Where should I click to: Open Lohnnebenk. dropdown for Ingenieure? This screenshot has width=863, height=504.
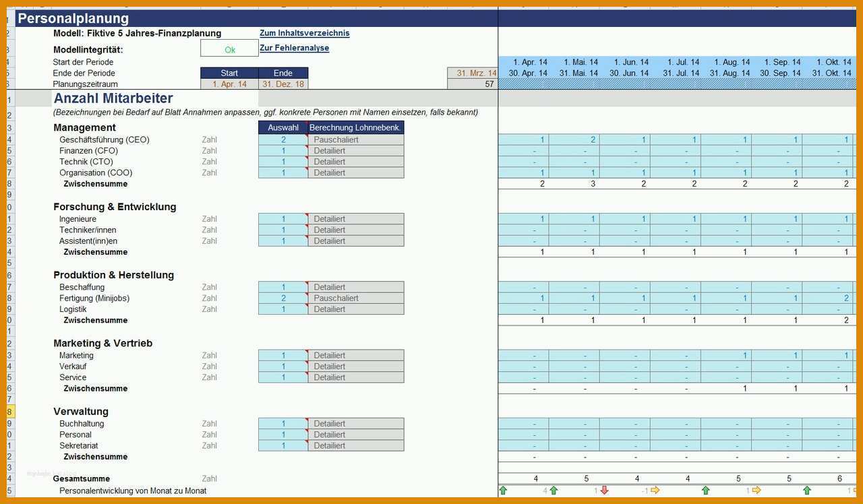356,219
